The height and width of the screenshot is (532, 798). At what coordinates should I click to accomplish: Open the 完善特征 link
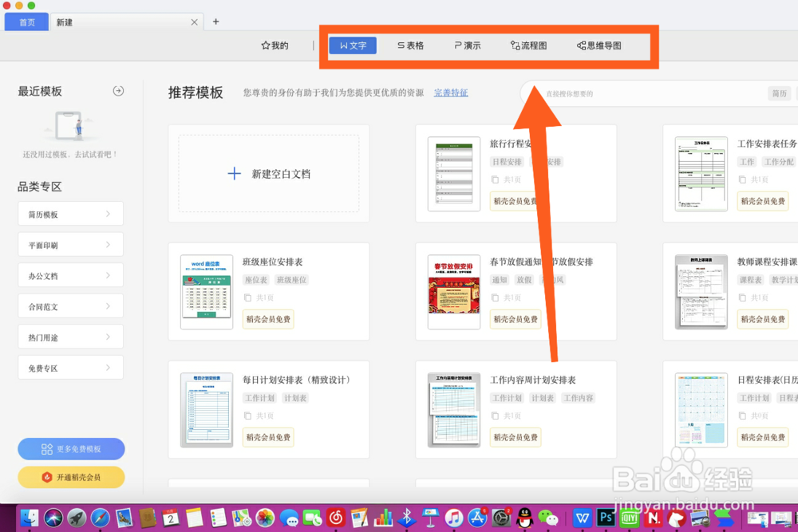451,93
